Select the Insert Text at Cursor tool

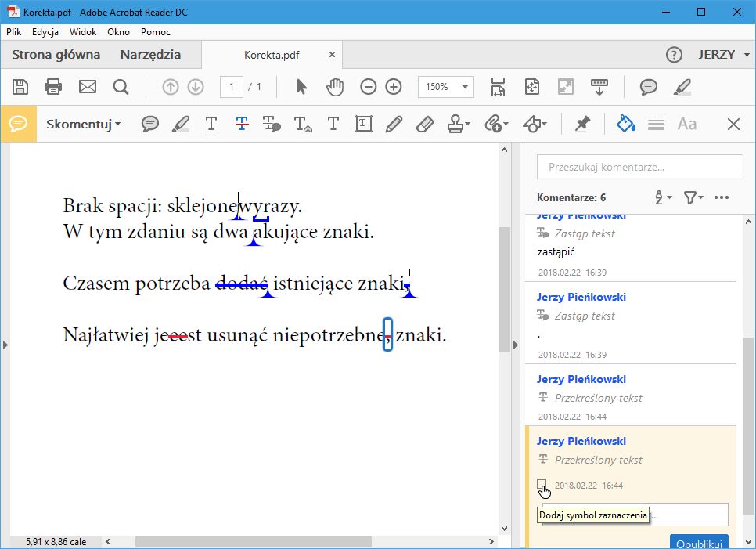(303, 124)
